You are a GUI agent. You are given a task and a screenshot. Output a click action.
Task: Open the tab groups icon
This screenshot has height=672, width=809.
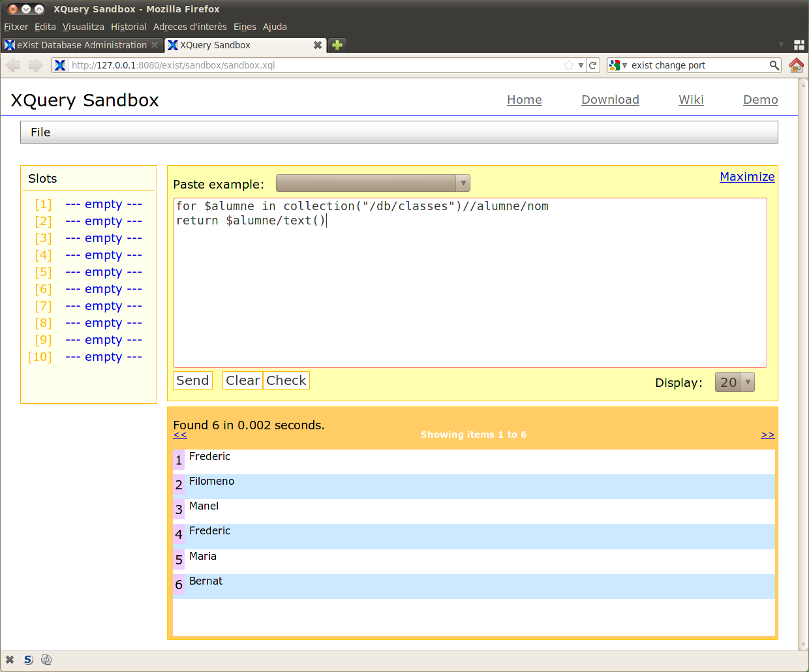pos(799,45)
